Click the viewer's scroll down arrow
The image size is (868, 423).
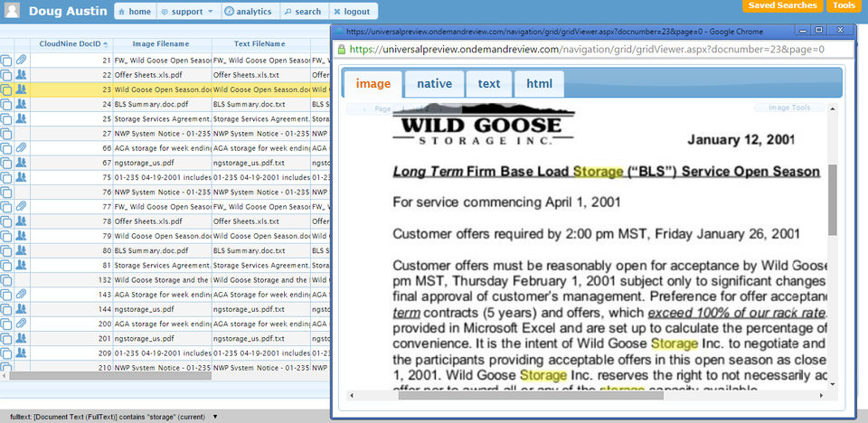pyautogui.click(x=833, y=384)
